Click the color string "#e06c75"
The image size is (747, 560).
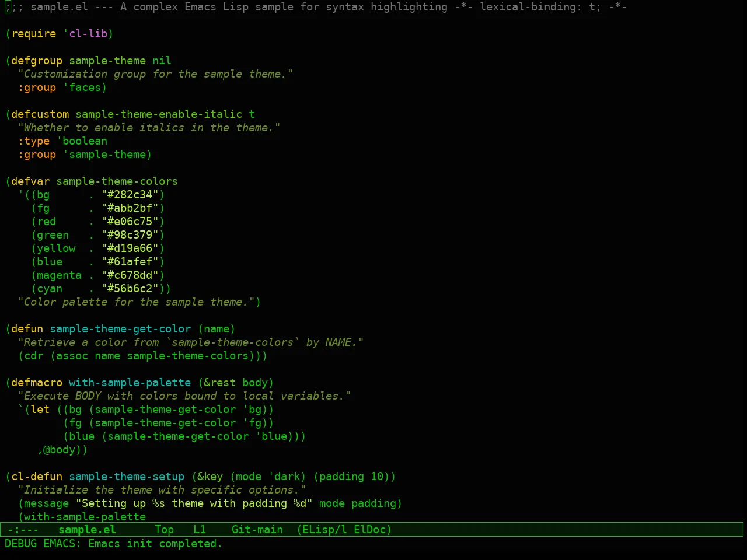click(x=130, y=222)
